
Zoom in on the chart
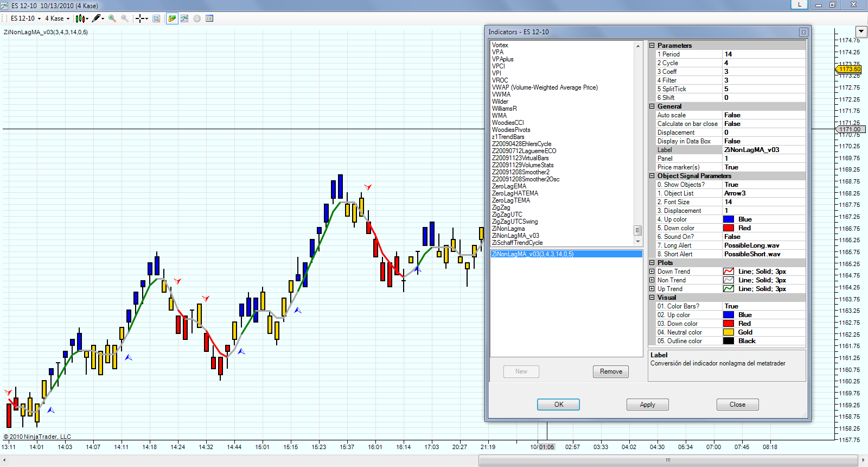coord(112,18)
